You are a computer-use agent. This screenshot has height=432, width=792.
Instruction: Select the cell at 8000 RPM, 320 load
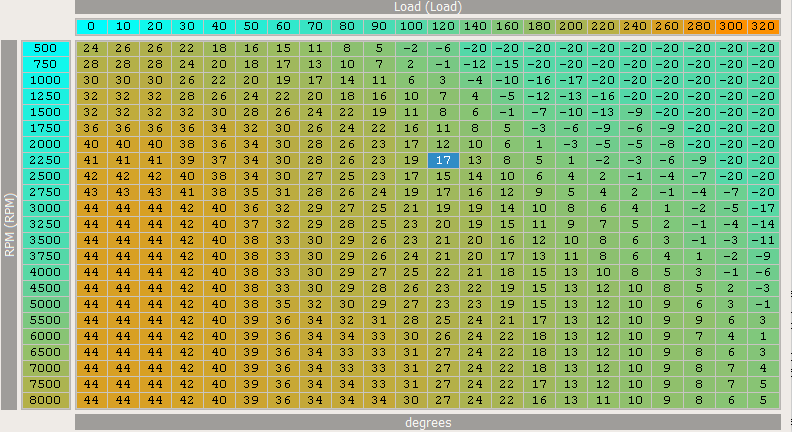tap(763, 400)
